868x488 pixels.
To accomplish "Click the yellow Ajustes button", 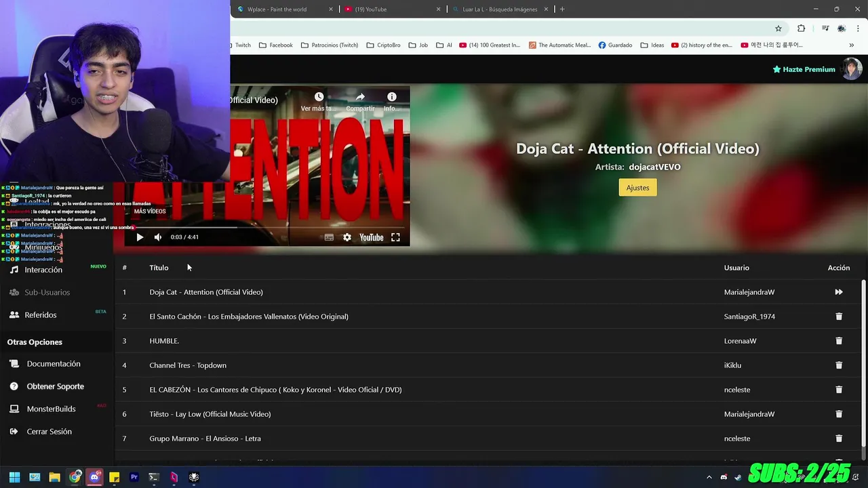I will coord(637,188).
